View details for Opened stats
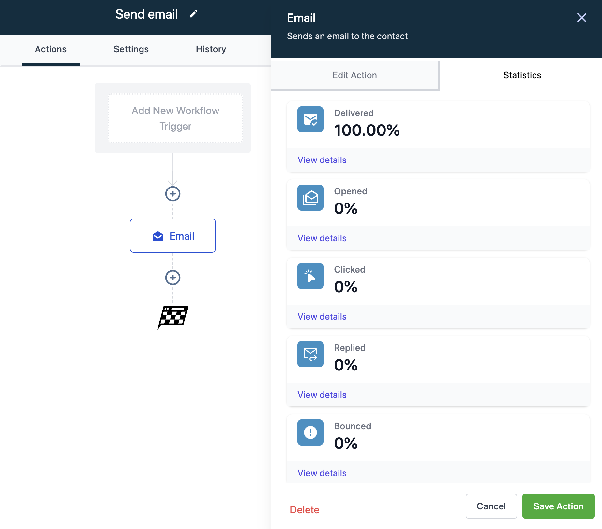 coord(322,238)
